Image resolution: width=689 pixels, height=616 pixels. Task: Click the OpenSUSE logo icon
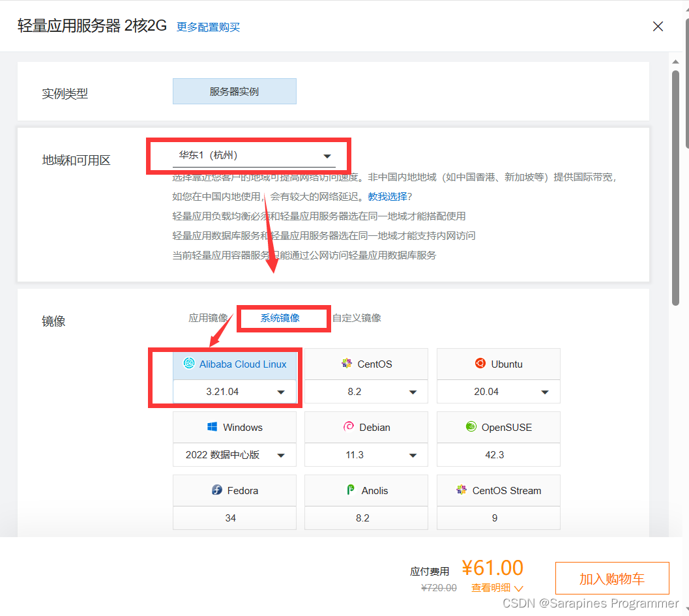click(x=471, y=427)
